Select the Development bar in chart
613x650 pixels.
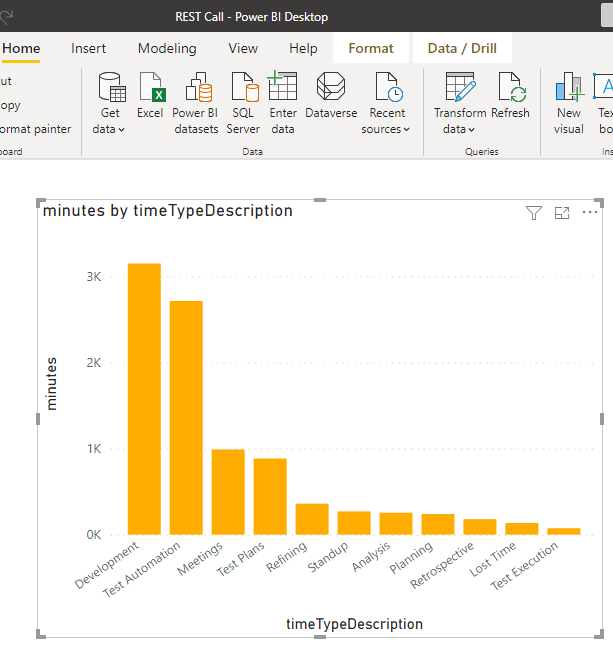click(x=144, y=400)
